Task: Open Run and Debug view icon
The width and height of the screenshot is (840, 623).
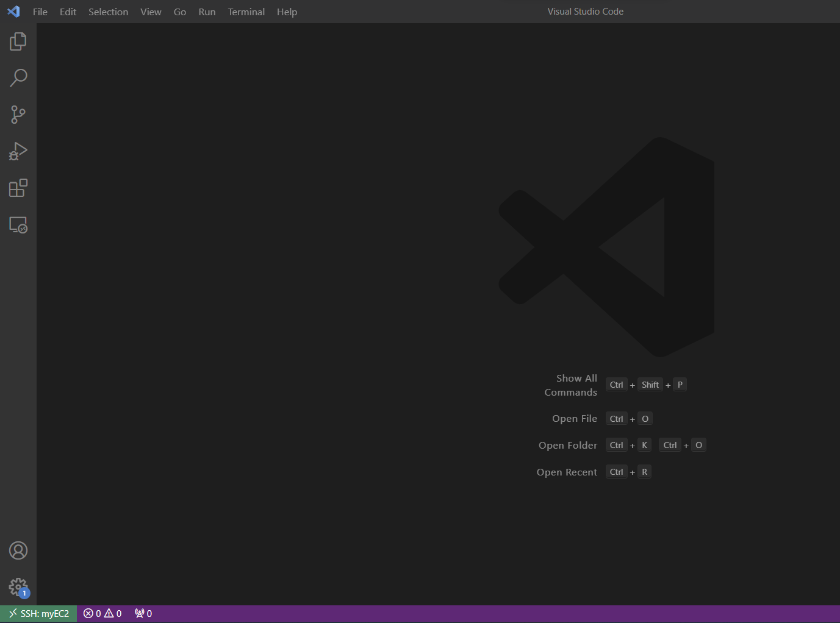Action: 18,151
